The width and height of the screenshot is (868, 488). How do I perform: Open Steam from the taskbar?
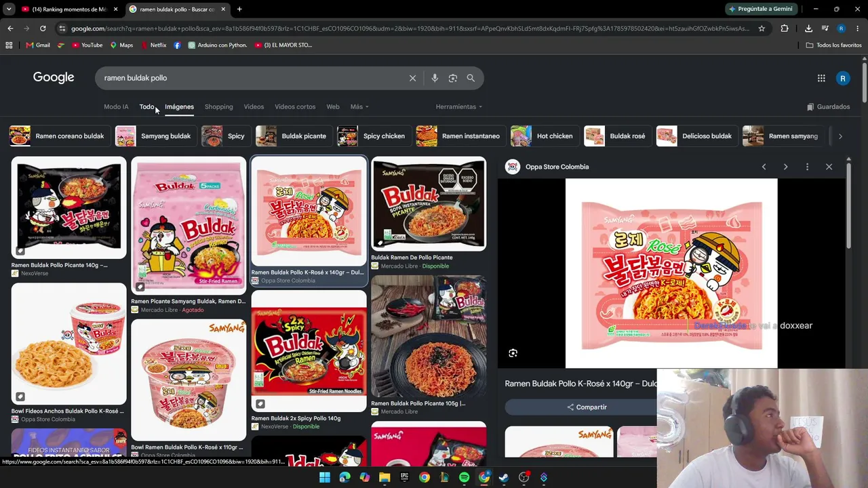point(503,478)
